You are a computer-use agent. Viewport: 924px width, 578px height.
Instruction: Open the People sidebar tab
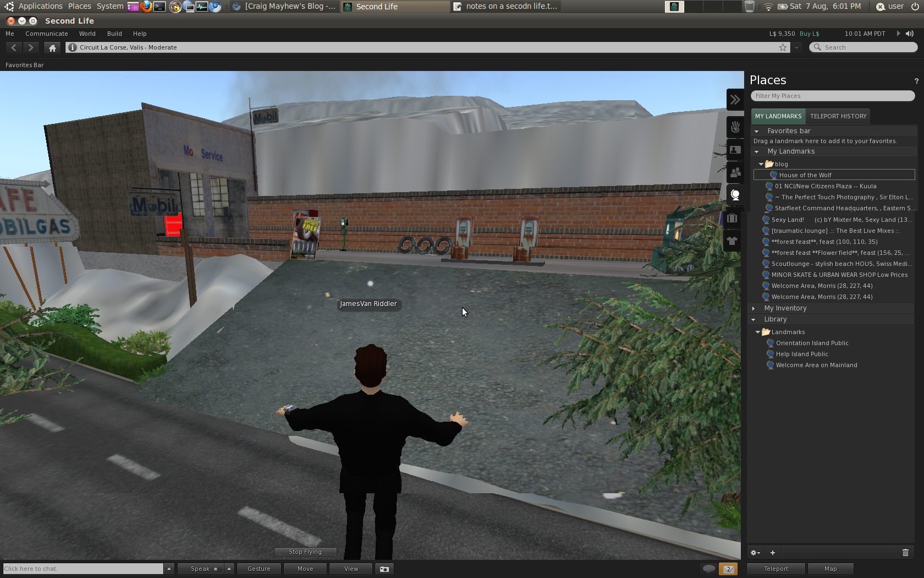point(735,173)
